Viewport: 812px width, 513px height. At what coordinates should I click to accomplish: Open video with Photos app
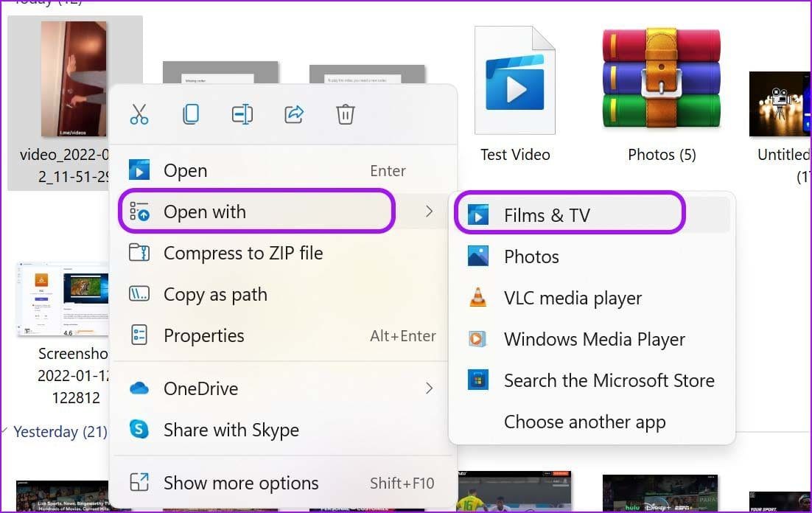point(592,256)
